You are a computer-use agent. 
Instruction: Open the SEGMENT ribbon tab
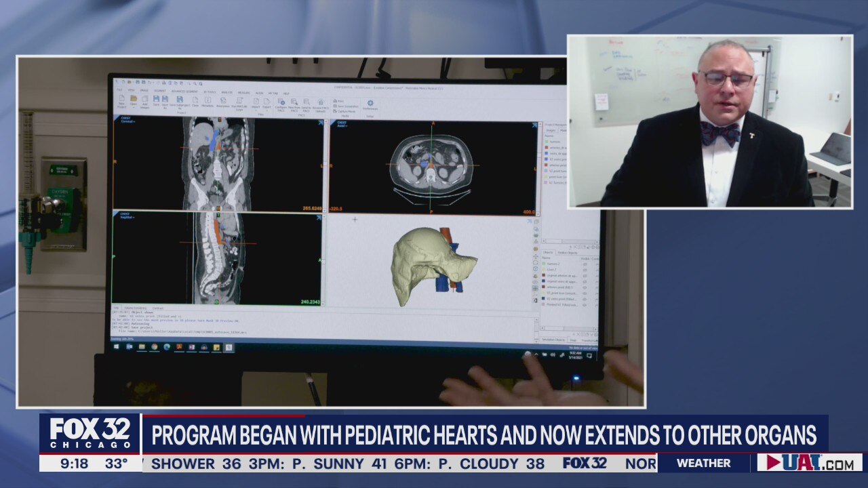tap(160, 91)
